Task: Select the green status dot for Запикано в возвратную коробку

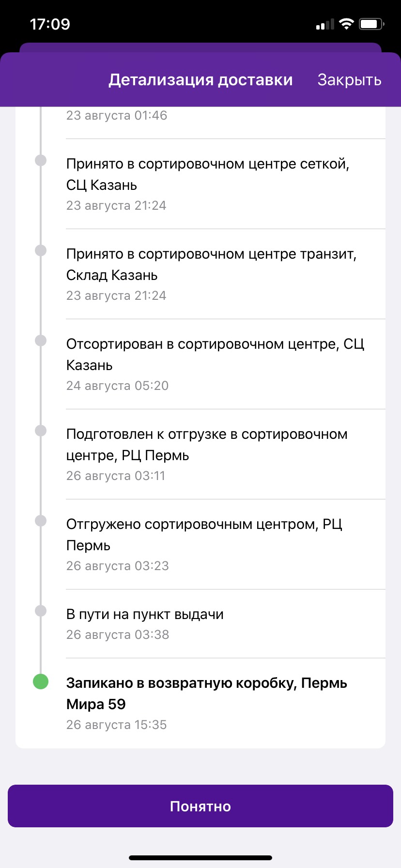Action: pyautogui.click(x=41, y=681)
